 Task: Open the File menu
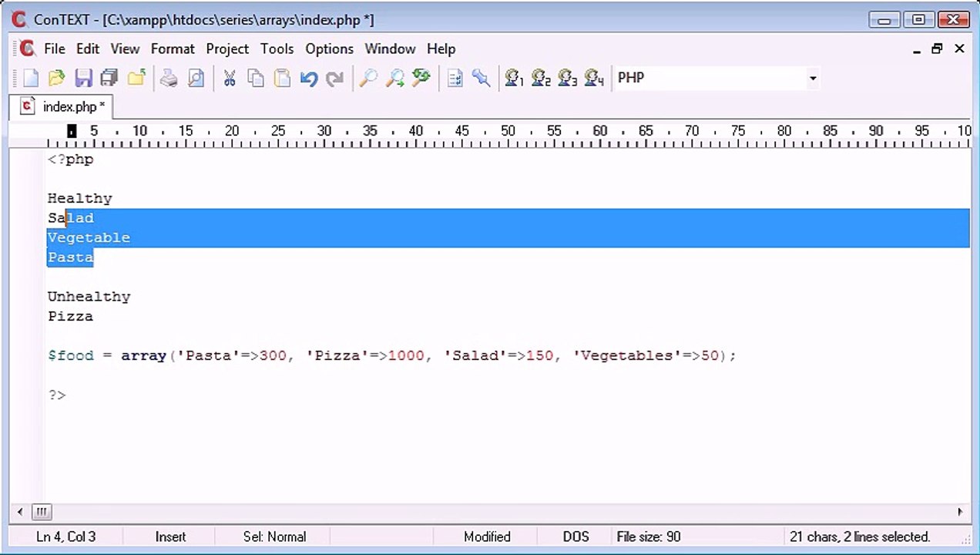(x=55, y=49)
